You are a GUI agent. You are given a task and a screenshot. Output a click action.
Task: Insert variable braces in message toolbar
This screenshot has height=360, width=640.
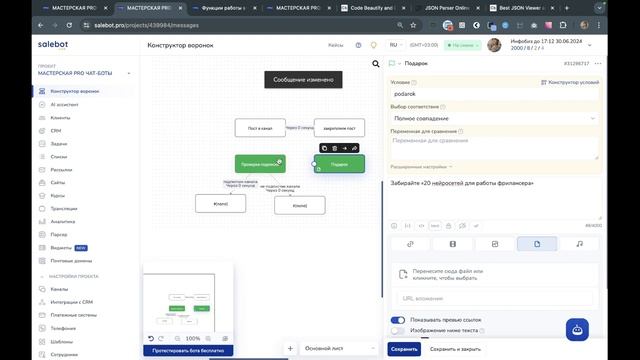click(x=407, y=226)
